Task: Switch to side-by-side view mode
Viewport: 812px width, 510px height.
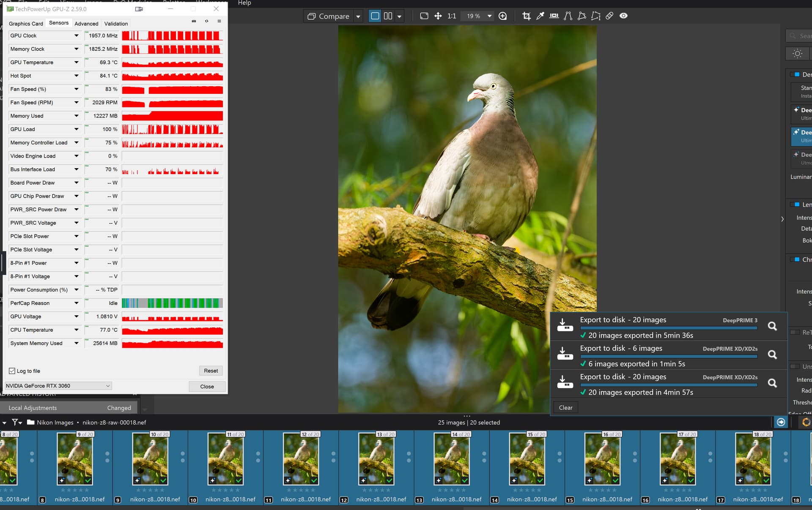Action: pos(388,16)
